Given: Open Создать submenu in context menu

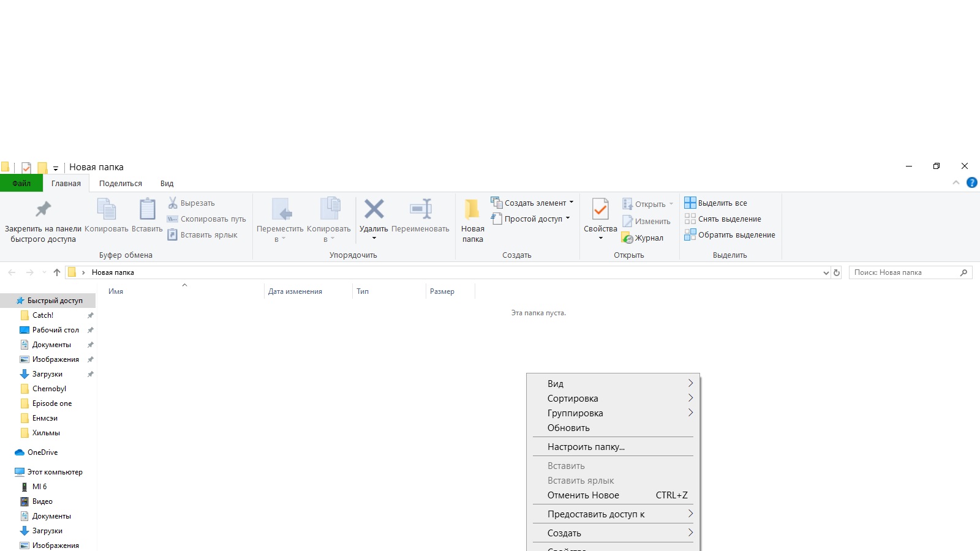Looking at the screenshot, I should click(613, 533).
